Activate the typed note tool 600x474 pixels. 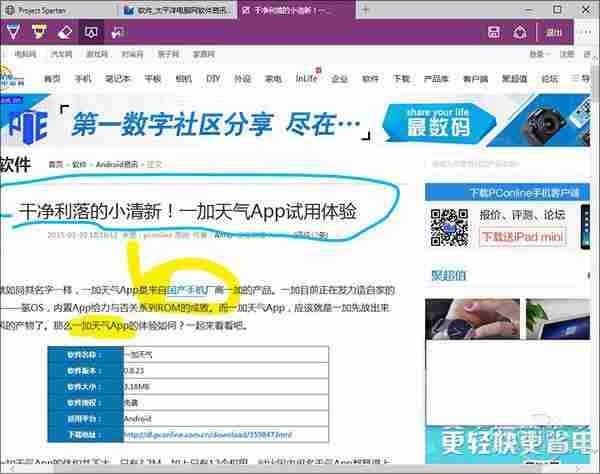(x=92, y=32)
